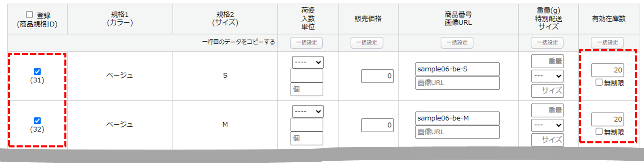Viewport: 644px width, 163px height.
Task: Enable 無制限 stock for the beige S row
Action: [x=599, y=82]
